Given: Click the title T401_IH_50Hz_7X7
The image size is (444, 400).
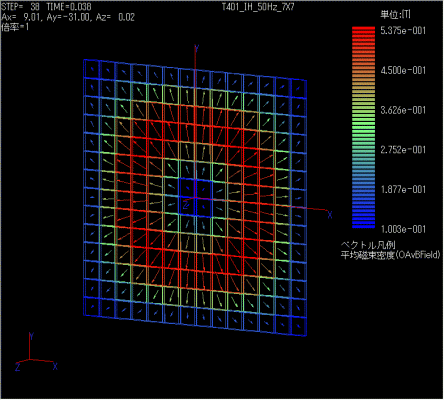Looking at the screenshot, I should pos(258,7).
